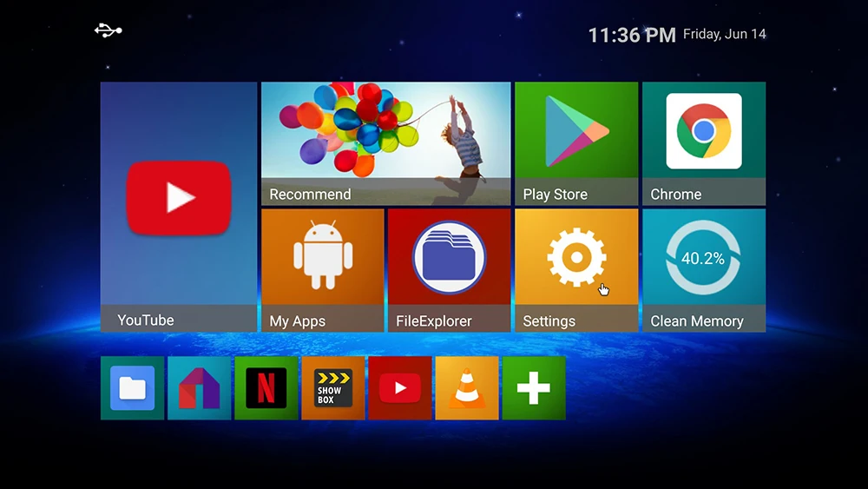This screenshot has width=868, height=489.
Task: Open My Apps with Android robot
Action: coord(322,270)
